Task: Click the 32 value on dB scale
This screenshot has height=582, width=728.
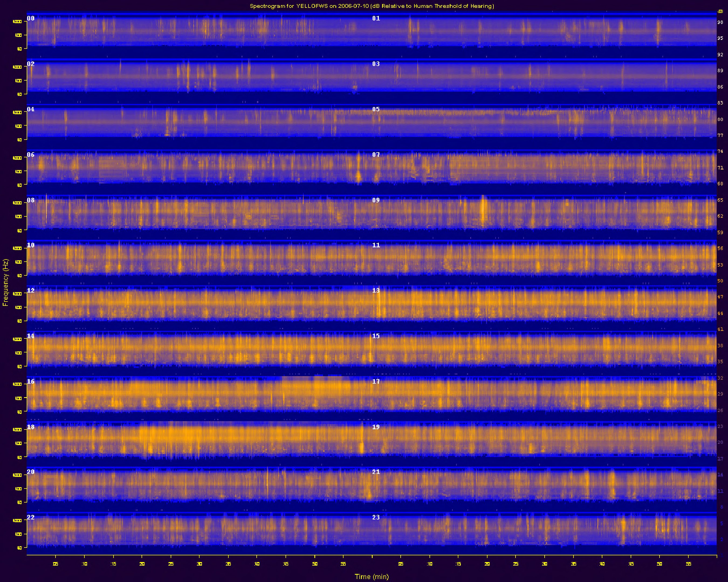Action: 720,378
